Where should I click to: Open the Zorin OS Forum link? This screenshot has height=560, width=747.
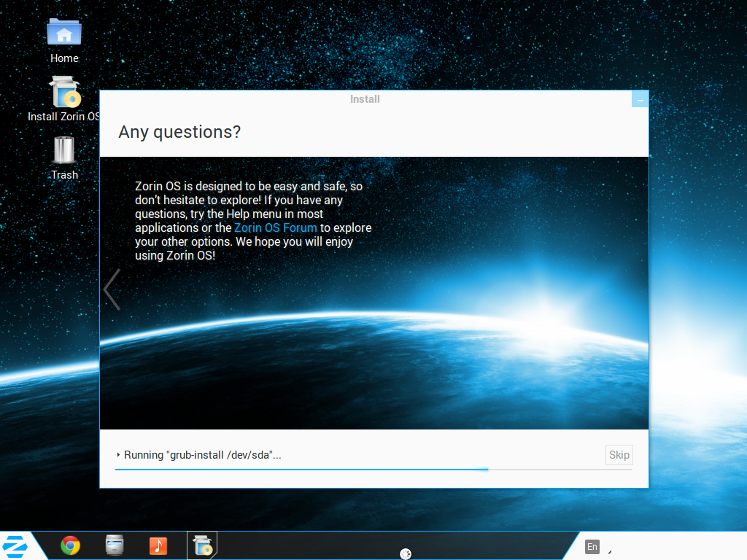pyautogui.click(x=275, y=227)
